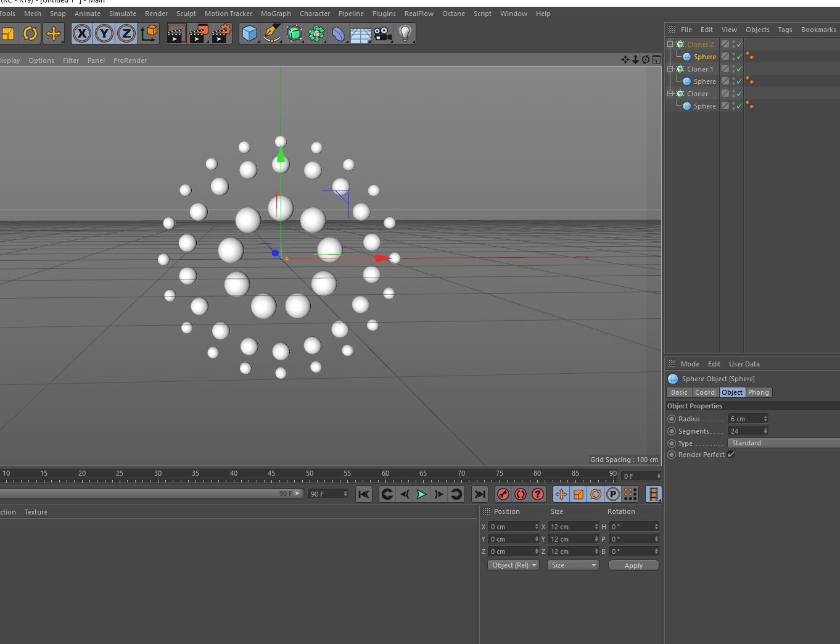The width and height of the screenshot is (840, 644).
Task: Go to previous keyframe
Action: point(387,494)
